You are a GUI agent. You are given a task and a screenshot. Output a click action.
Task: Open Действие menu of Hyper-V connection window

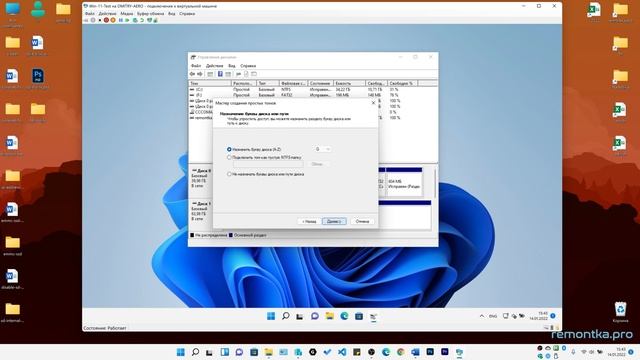coord(107,14)
